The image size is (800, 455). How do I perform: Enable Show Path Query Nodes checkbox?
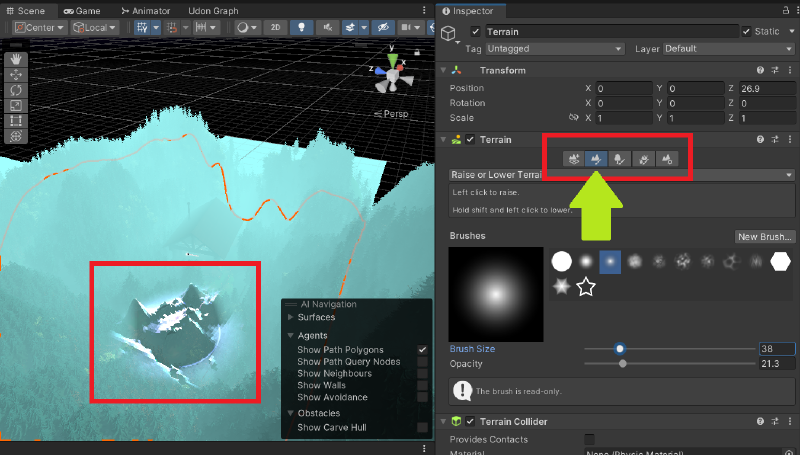(422, 362)
